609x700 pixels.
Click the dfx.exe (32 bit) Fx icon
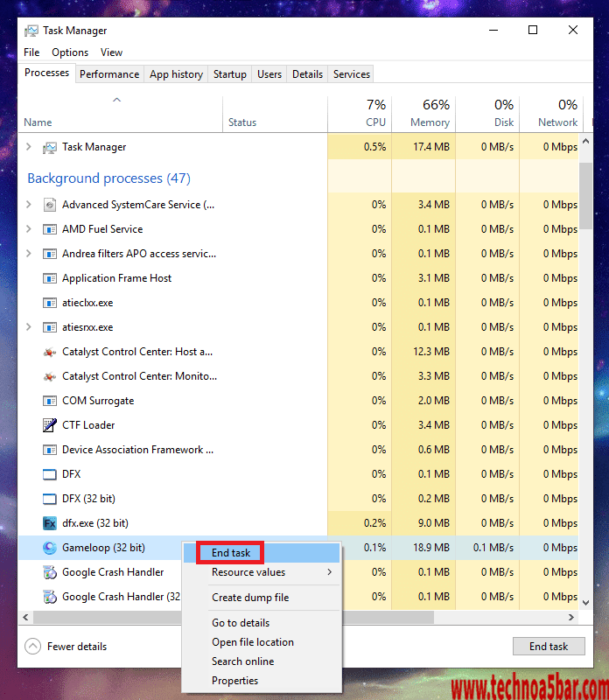50,523
